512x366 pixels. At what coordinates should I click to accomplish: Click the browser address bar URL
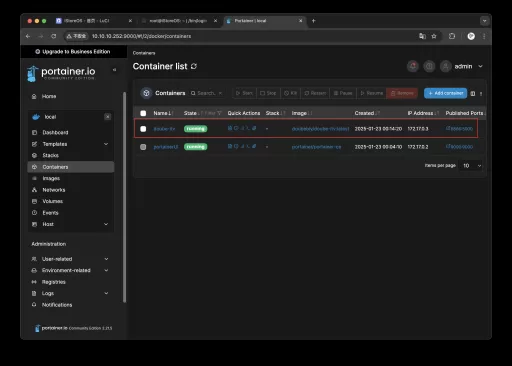(141, 36)
